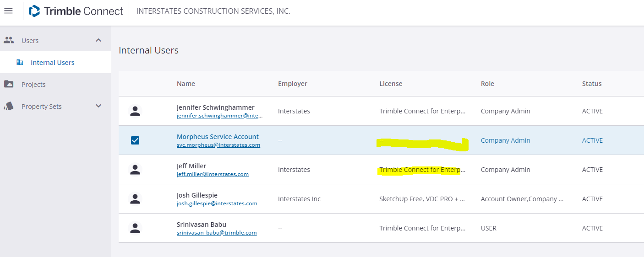The image size is (644, 257).
Task: Click the Users people icon in sidebar
Action: [9, 40]
